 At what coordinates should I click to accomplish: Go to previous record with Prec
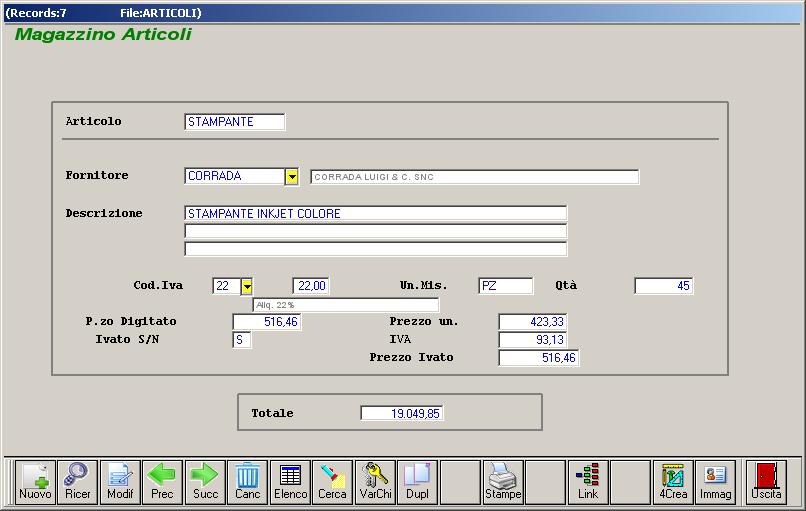(162, 482)
